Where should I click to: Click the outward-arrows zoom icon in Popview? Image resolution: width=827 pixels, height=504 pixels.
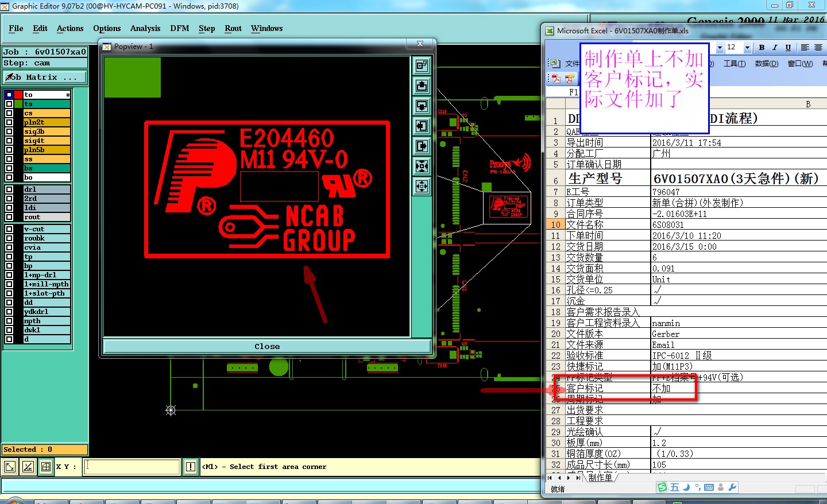[422, 186]
